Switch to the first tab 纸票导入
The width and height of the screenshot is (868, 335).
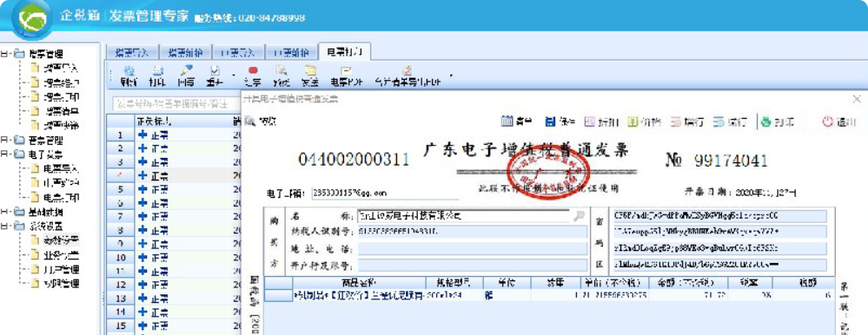tap(132, 53)
